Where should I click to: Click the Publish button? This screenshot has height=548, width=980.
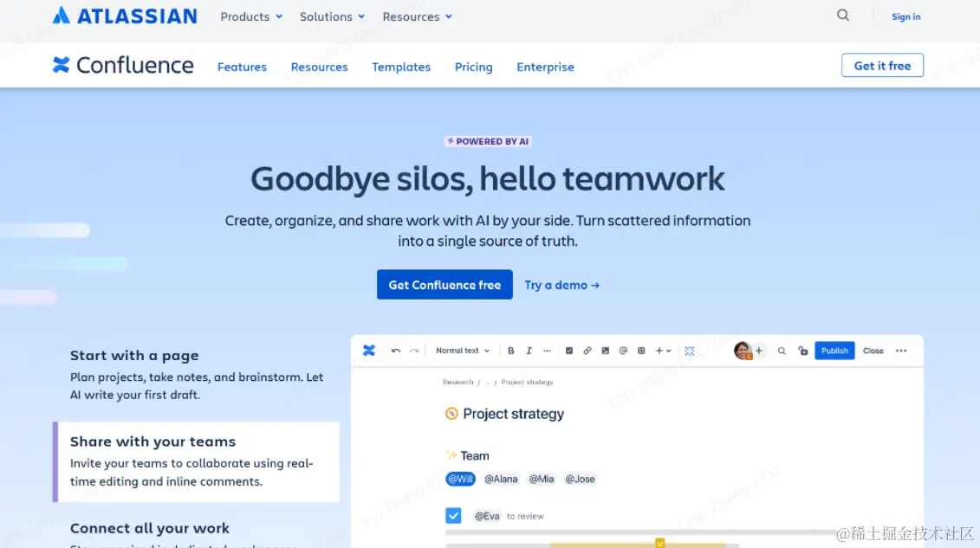click(x=834, y=351)
